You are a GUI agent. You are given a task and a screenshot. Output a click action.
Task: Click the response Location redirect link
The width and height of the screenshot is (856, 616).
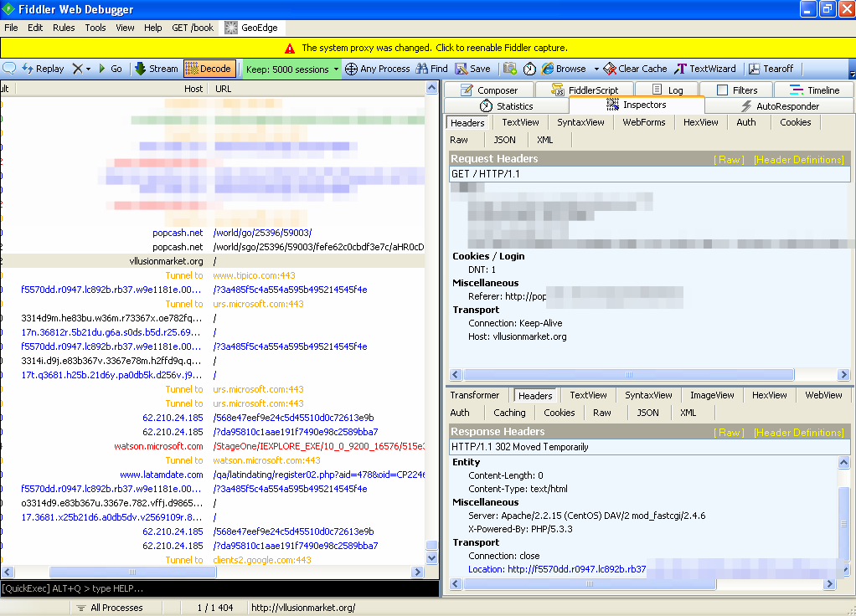(557, 569)
